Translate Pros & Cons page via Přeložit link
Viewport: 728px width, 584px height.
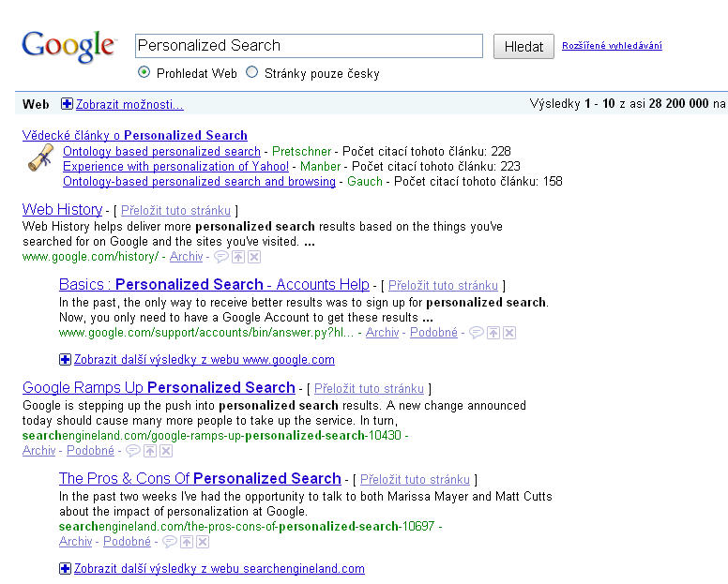pos(415,479)
